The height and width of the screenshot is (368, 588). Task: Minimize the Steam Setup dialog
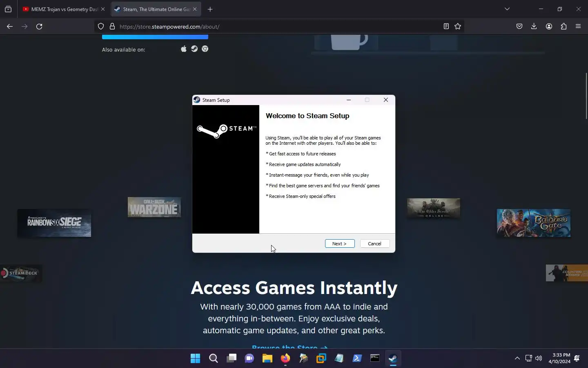pyautogui.click(x=349, y=100)
